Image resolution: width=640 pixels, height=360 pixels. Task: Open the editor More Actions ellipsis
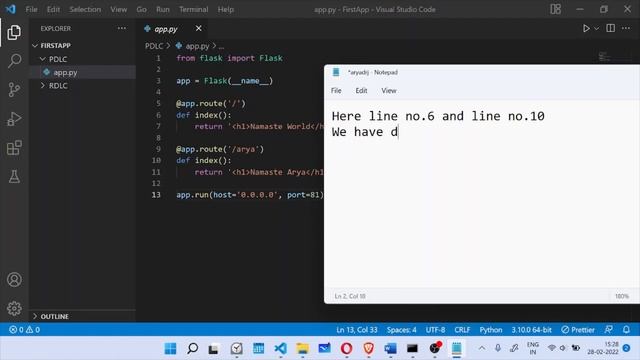pos(626,28)
